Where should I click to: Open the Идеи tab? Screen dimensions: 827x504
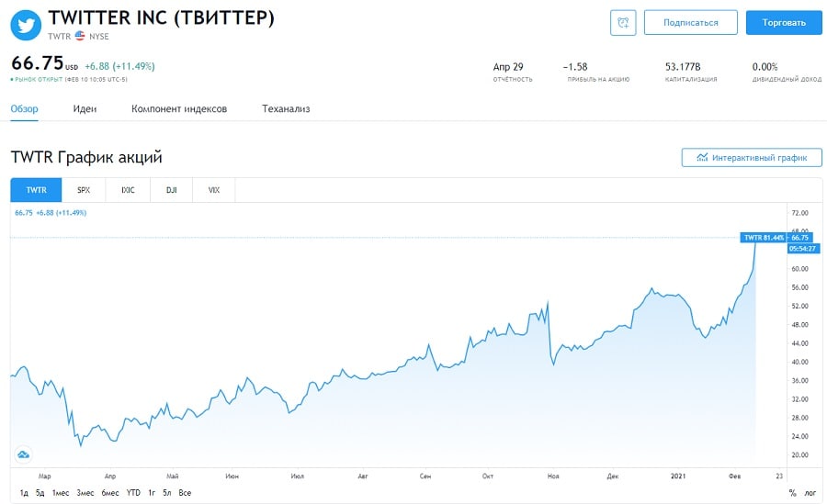point(85,108)
